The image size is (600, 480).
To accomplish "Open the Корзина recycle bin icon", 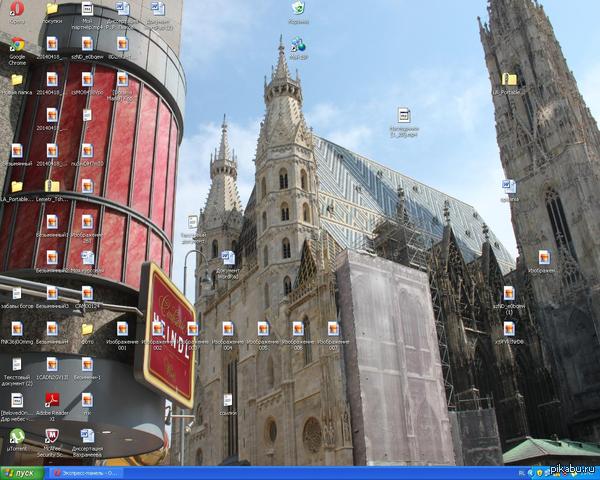I will (x=298, y=9).
